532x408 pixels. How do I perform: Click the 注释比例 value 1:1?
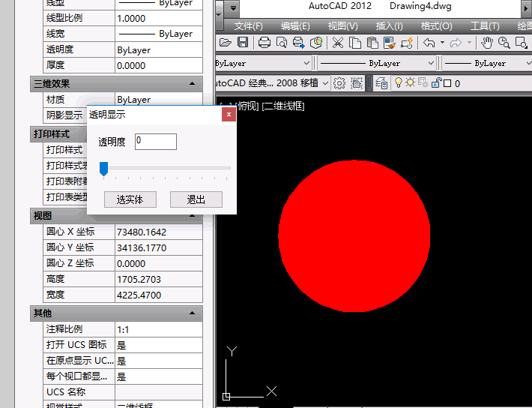tap(159, 329)
